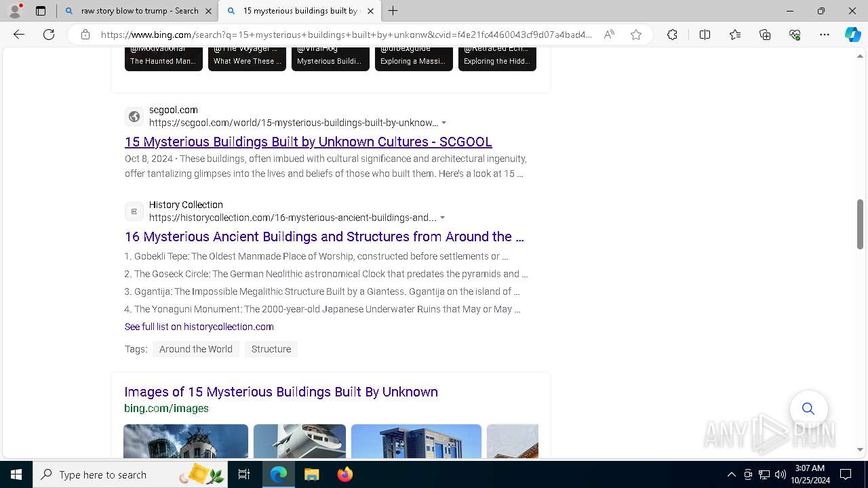
Task: Click the address bar URL field
Action: click(x=346, y=35)
